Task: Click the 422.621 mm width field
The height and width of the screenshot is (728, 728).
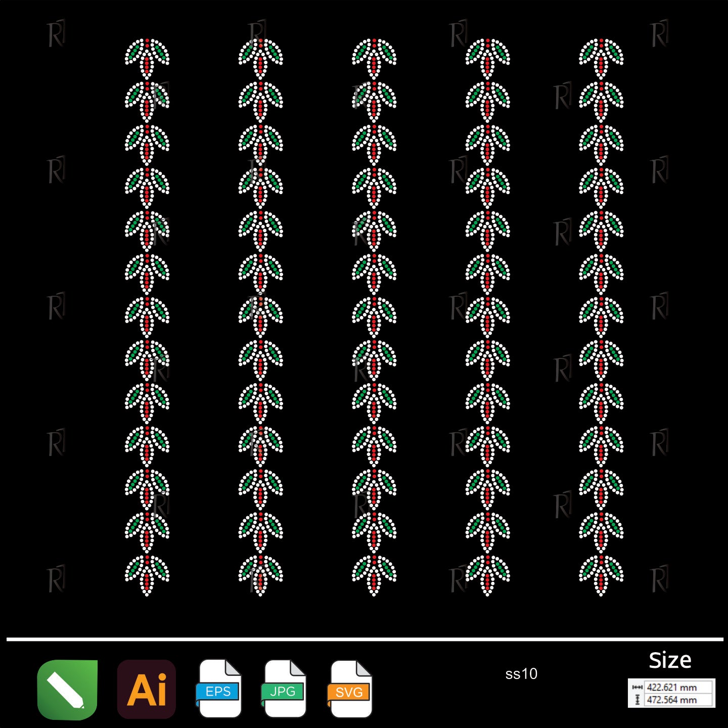Action: (x=676, y=688)
